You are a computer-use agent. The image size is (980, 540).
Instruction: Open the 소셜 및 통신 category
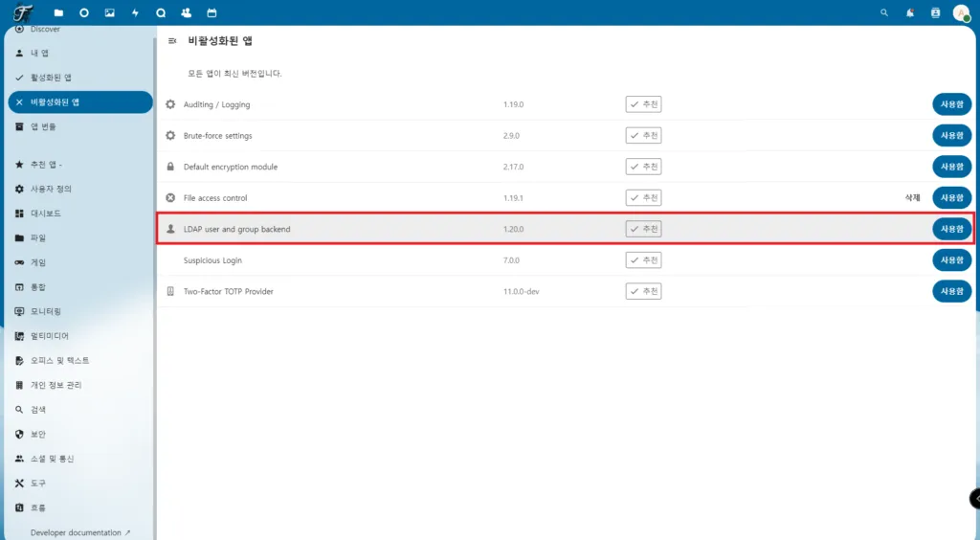point(80,458)
